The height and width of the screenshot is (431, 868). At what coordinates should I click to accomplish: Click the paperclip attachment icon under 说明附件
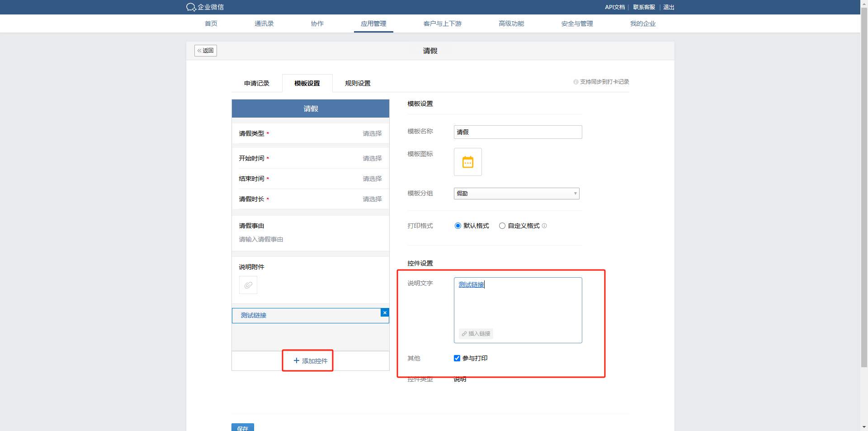(x=248, y=285)
